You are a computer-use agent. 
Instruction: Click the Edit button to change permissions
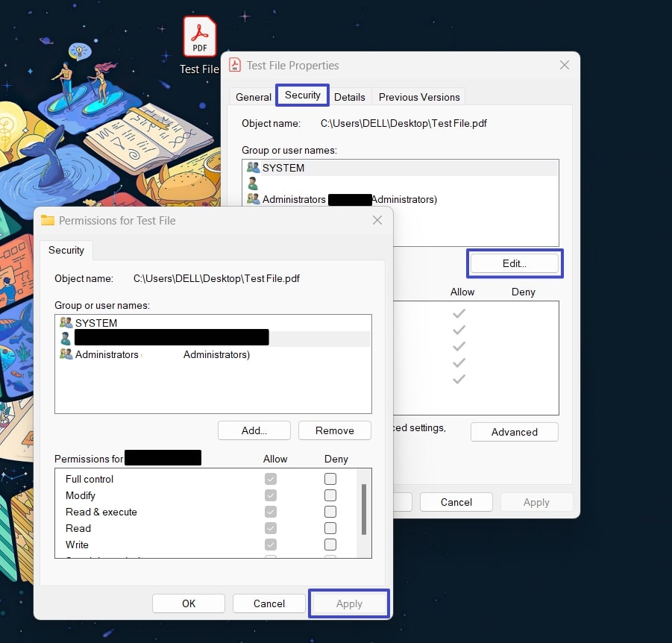pos(515,263)
